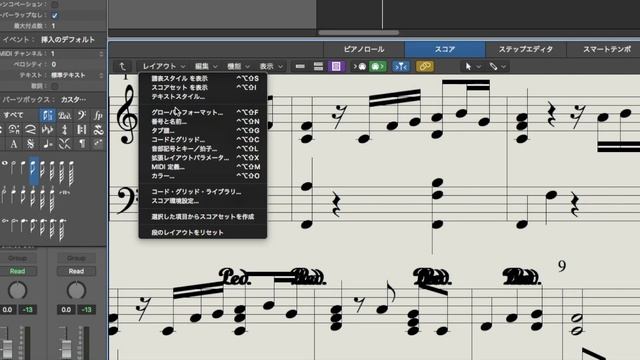The width and height of the screenshot is (640, 360).
Task: Open the テキスト 標準テキスト popup
Action: [77, 76]
